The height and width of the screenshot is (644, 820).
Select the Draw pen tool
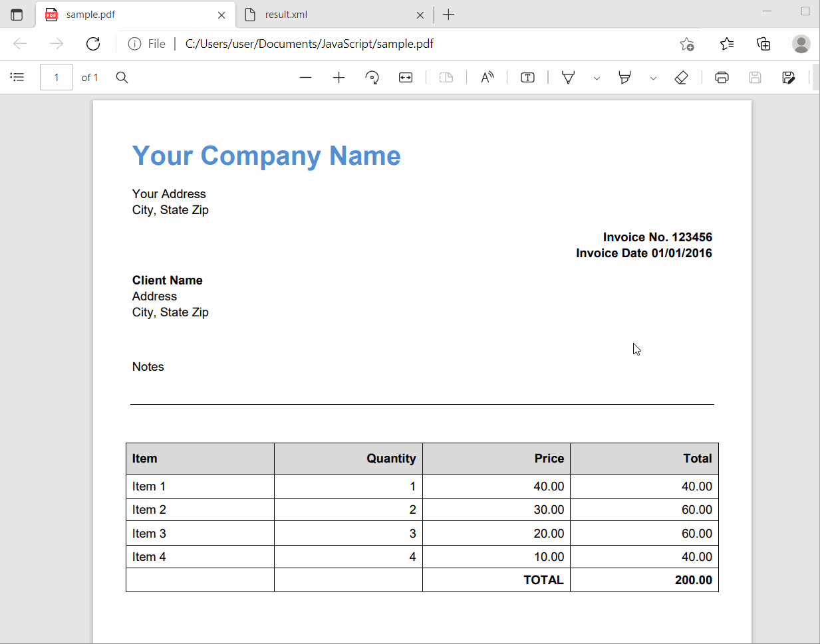click(569, 78)
